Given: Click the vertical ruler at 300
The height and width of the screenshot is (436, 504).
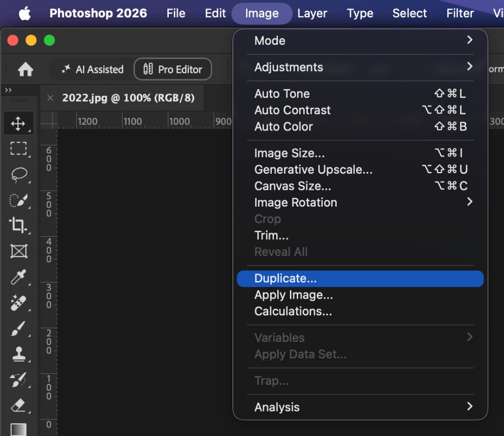Looking at the screenshot, I should [49, 296].
